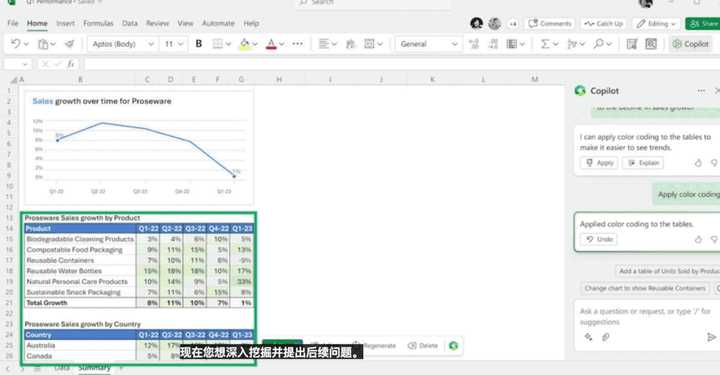The height and width of the screenshot is (375, 720).
Task: Open the Editing mode dropdown
Action: click(656, 23)
